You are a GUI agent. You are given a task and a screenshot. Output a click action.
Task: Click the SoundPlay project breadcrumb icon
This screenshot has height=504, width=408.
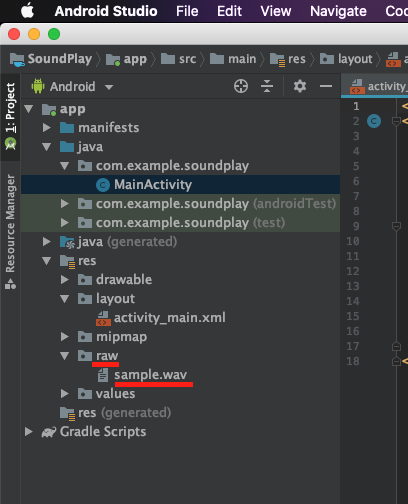coord(17,60)
